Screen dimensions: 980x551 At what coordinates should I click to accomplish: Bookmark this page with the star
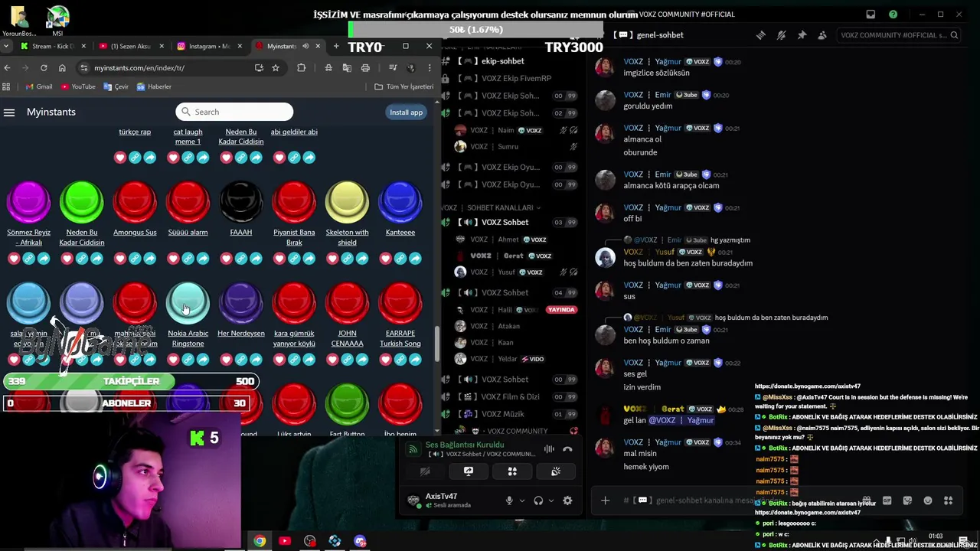(276, 68)
